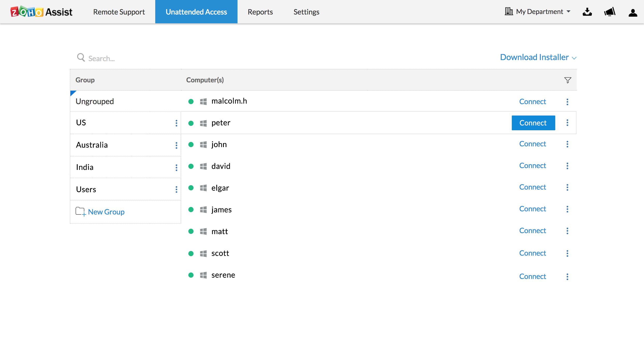Open more options for malcolm.h computer

coord(567,102)
